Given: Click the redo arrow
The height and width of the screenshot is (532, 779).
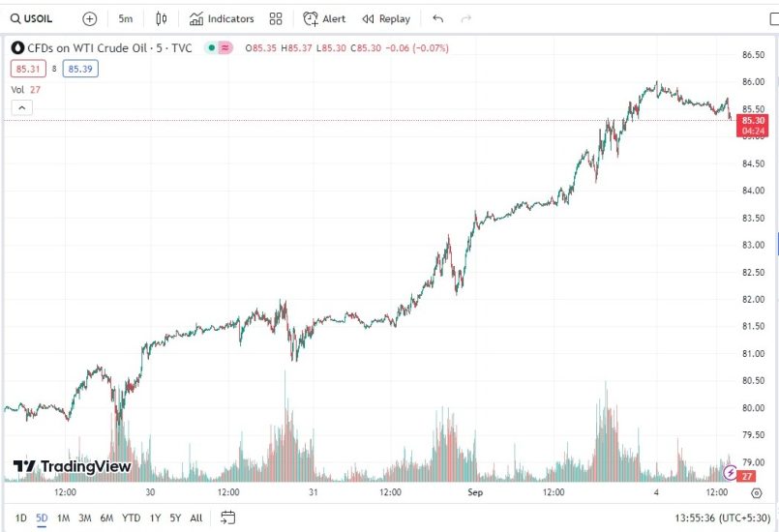Looking at the screenshot, I should 466,18.
